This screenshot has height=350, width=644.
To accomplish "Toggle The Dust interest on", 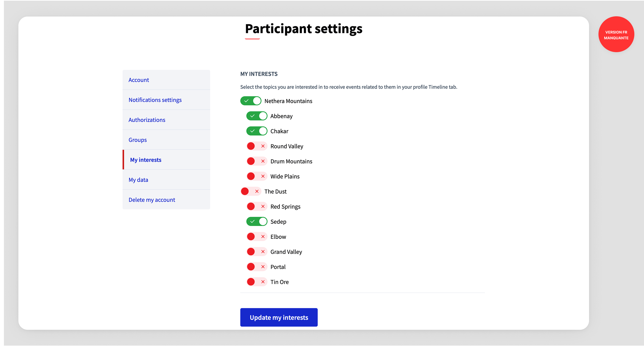I will (251, 191).
